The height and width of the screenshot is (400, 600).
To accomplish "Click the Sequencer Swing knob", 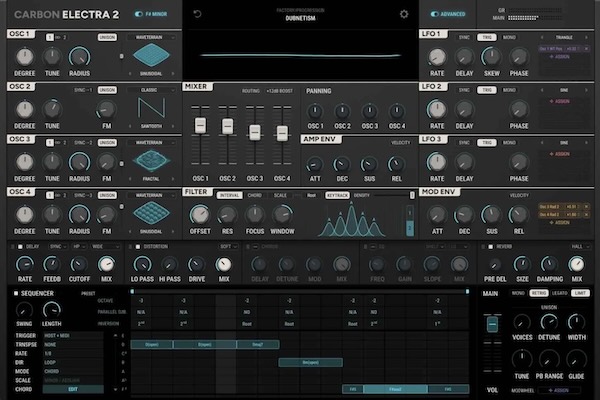I will (24, 310).
